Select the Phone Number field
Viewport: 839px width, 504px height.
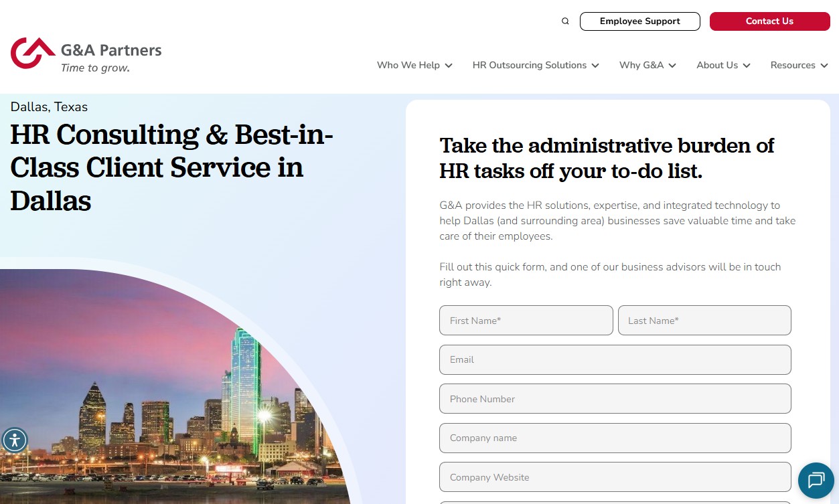click(615, 399)
